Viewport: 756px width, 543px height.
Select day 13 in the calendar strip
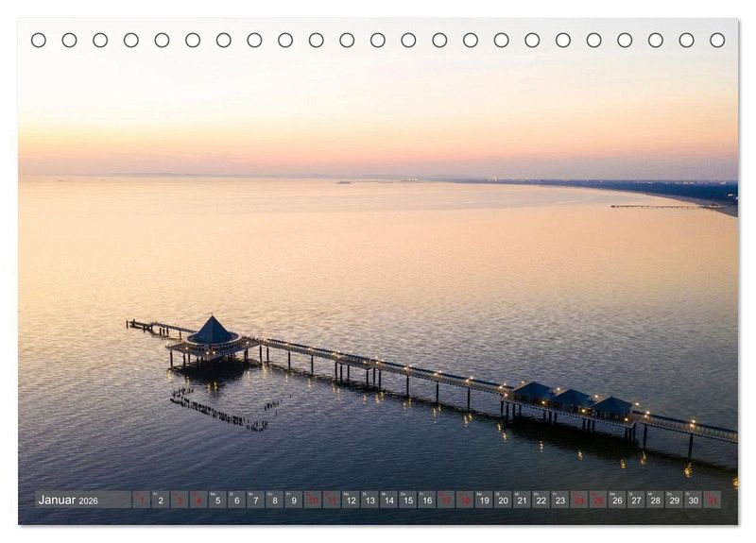point(369,500)
